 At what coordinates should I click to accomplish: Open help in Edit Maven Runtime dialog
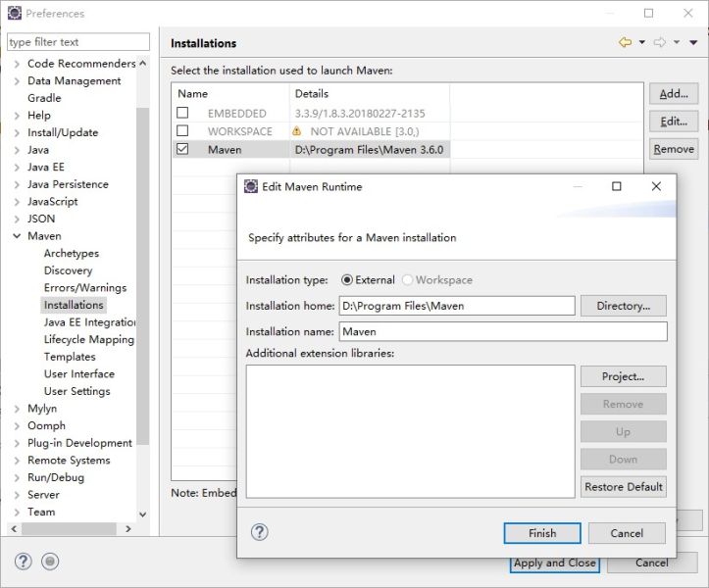259,532
